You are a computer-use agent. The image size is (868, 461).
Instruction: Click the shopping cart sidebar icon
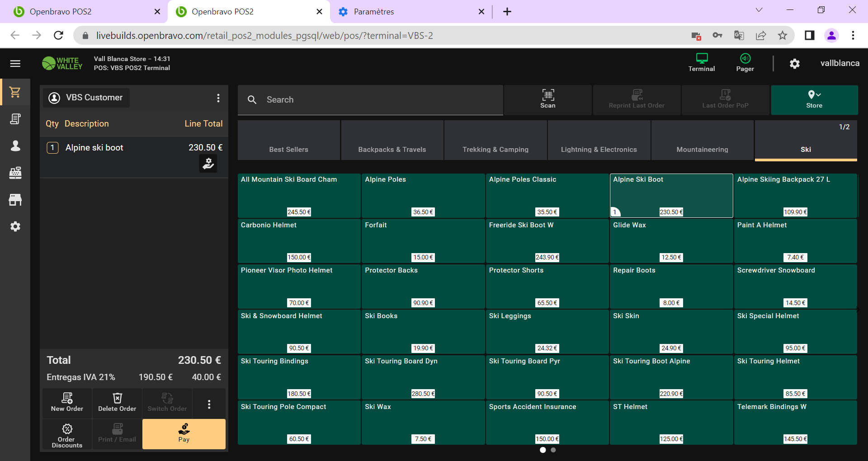(15, 92)
